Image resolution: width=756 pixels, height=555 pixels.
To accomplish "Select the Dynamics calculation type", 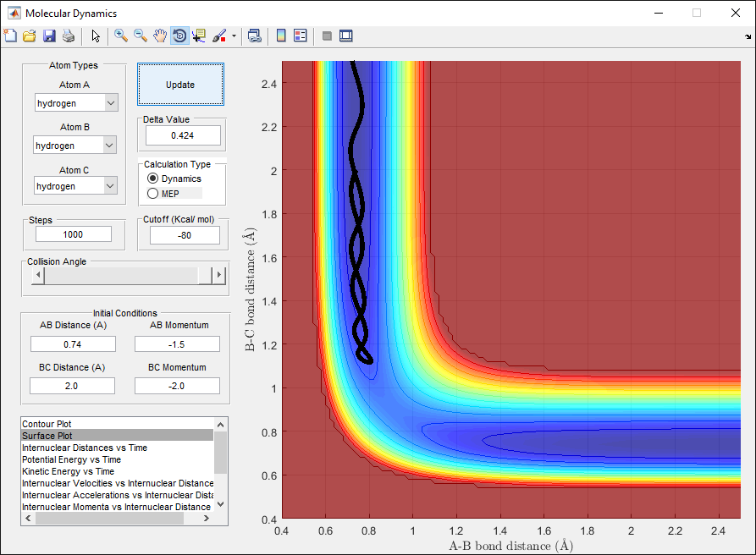I will 153,179.
